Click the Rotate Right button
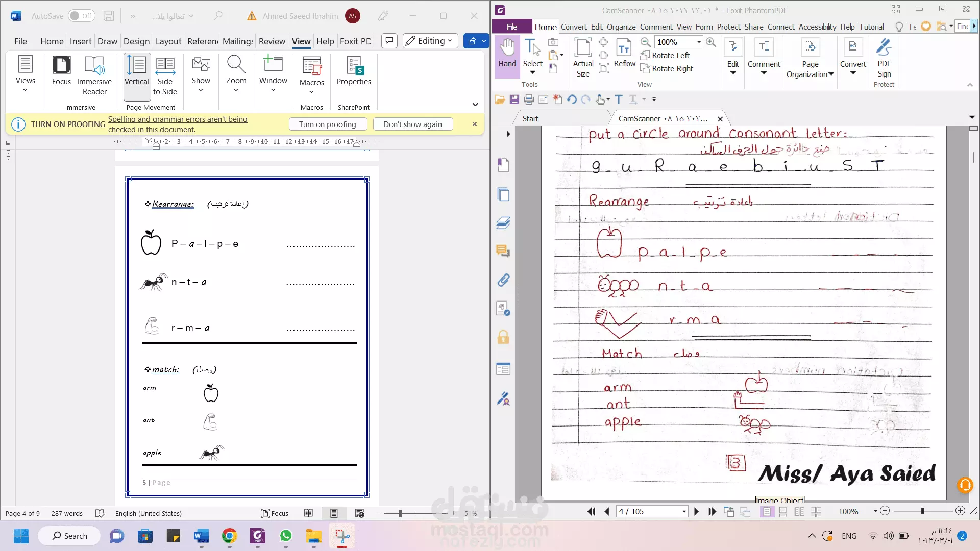Image resolution: width=980 pixels, height=551 pixels. [667, 69]
